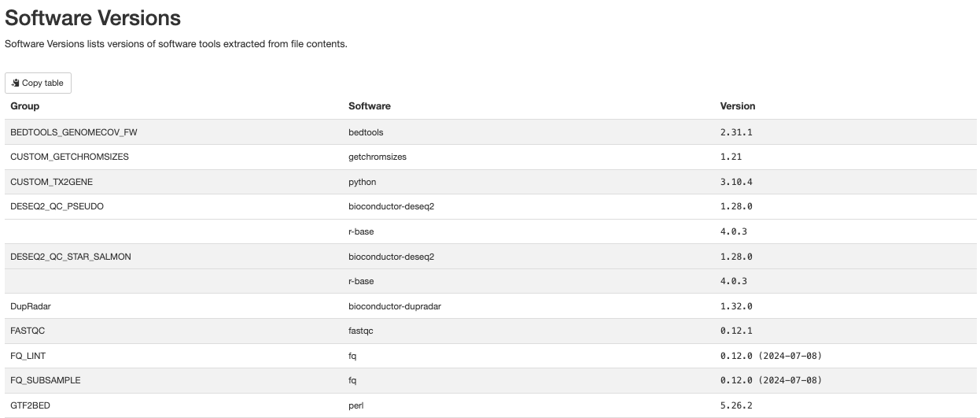Select the DupRadar group cell

31,306
